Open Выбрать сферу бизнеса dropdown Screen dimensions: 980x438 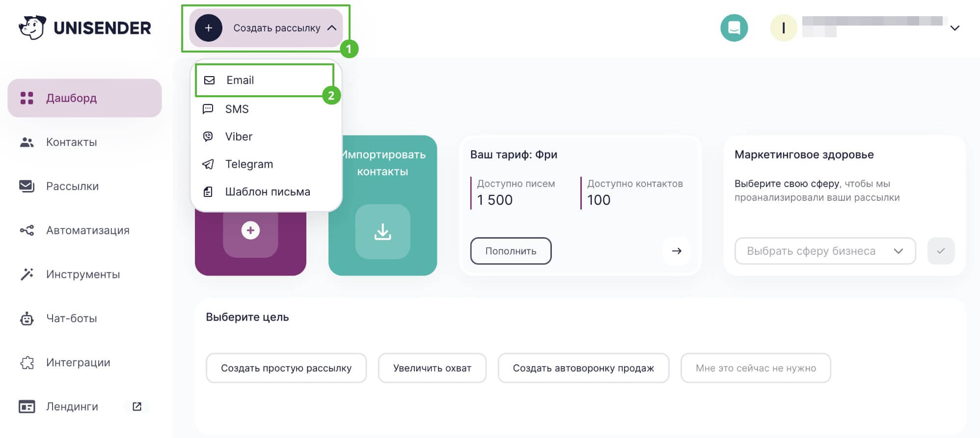click(x=825, y=251)
